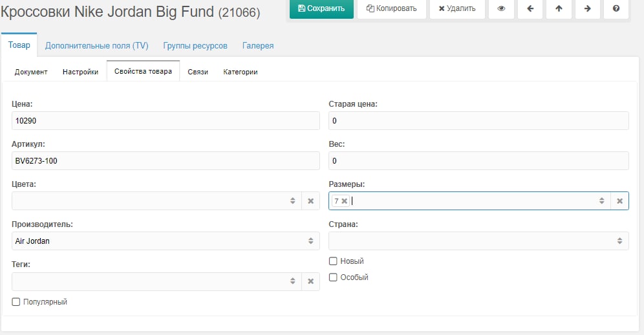Enable the Популярный checkbox
The width and height of the screenshot is (644, 335).
pyautogui.click(x=16, y=302)
